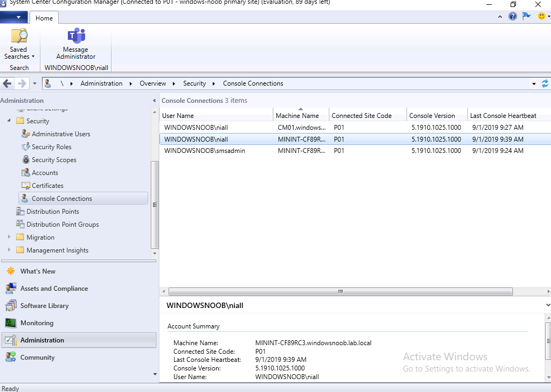Click Console Connections in the breadcrumb
Viewport: 551px width, 392px height.
tap(253, 83)
